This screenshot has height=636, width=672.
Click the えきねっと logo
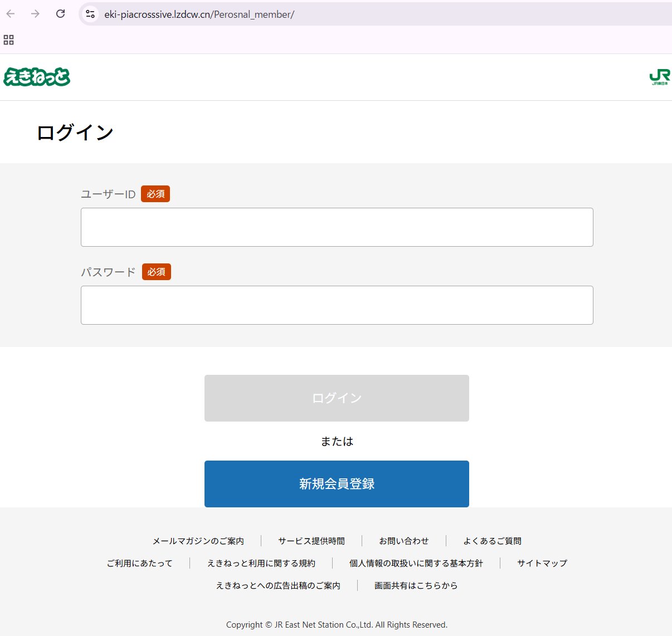tap(37, 77)
